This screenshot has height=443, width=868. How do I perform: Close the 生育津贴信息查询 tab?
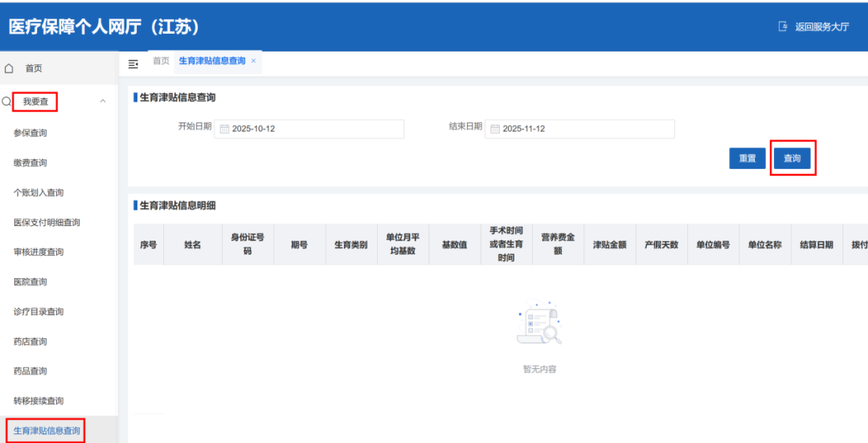253,61
